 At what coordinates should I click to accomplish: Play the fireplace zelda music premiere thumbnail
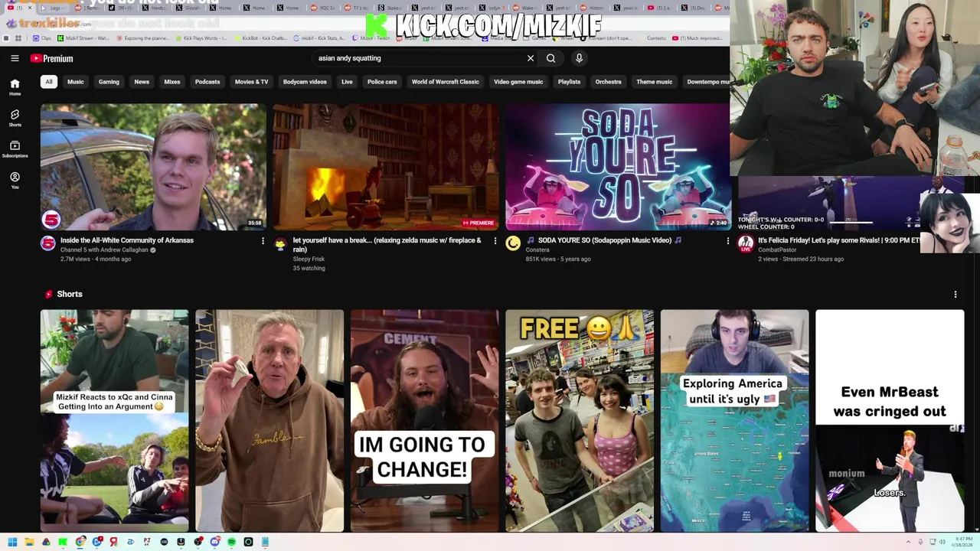point(386,167)
